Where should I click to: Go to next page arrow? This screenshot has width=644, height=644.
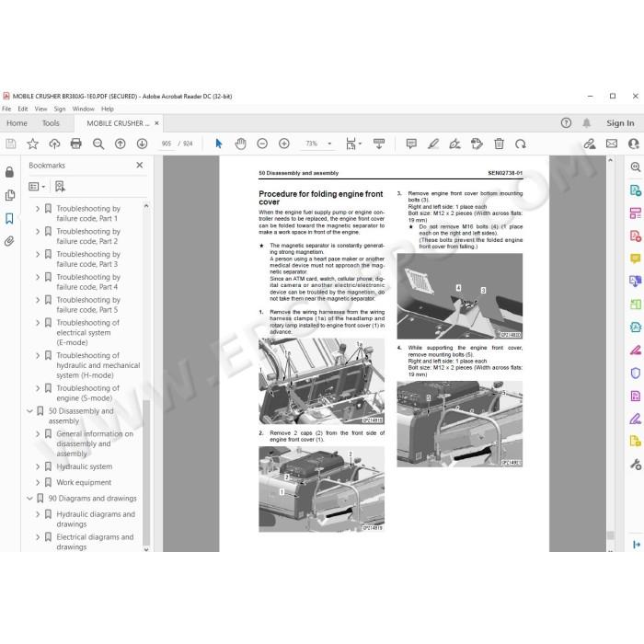(142, 144)
